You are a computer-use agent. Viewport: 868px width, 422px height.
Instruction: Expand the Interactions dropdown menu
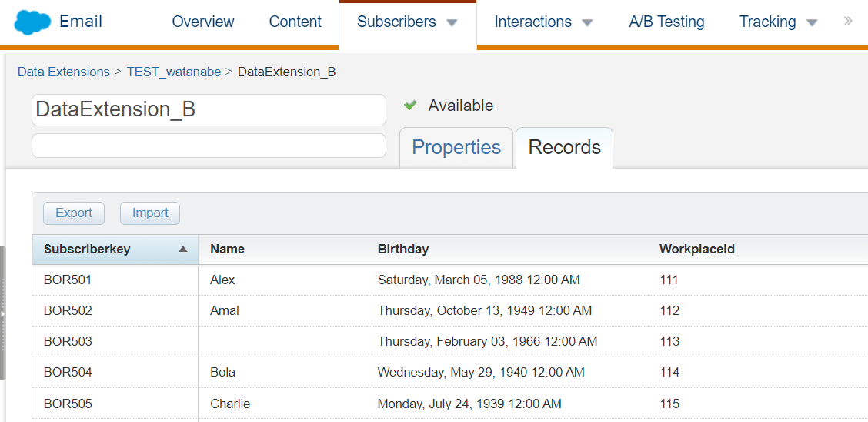[x=587, y=23]
